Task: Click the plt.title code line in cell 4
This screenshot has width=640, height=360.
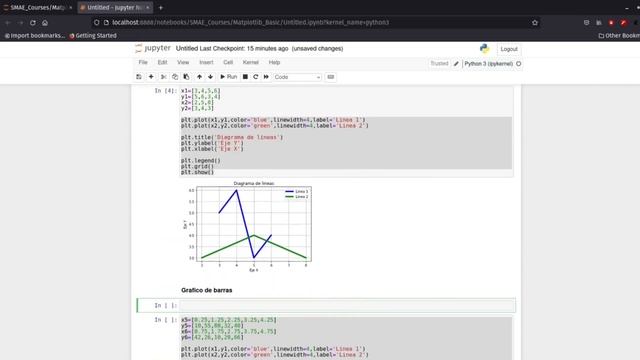Action: tap(232, 137)
